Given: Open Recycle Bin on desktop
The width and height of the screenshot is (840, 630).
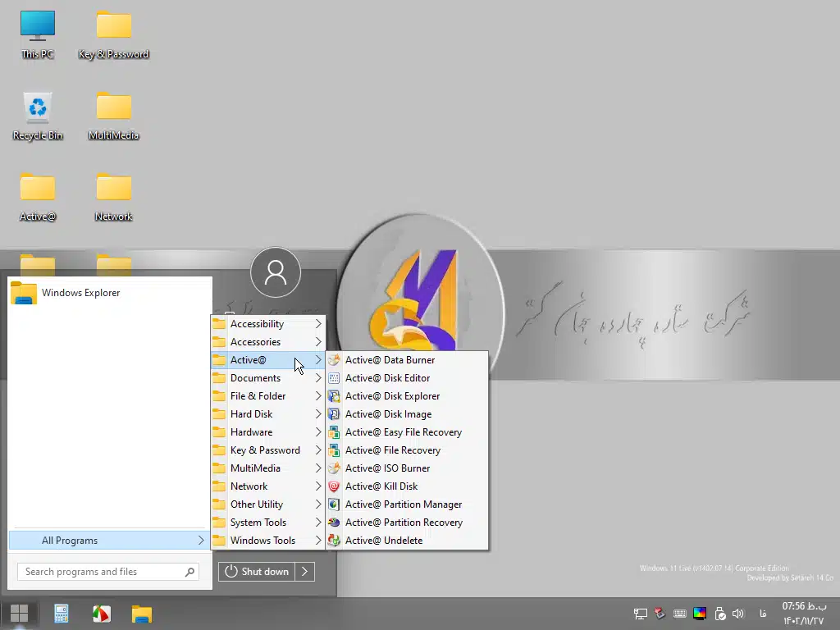Looking at the screenshot, I should (38, 116).
